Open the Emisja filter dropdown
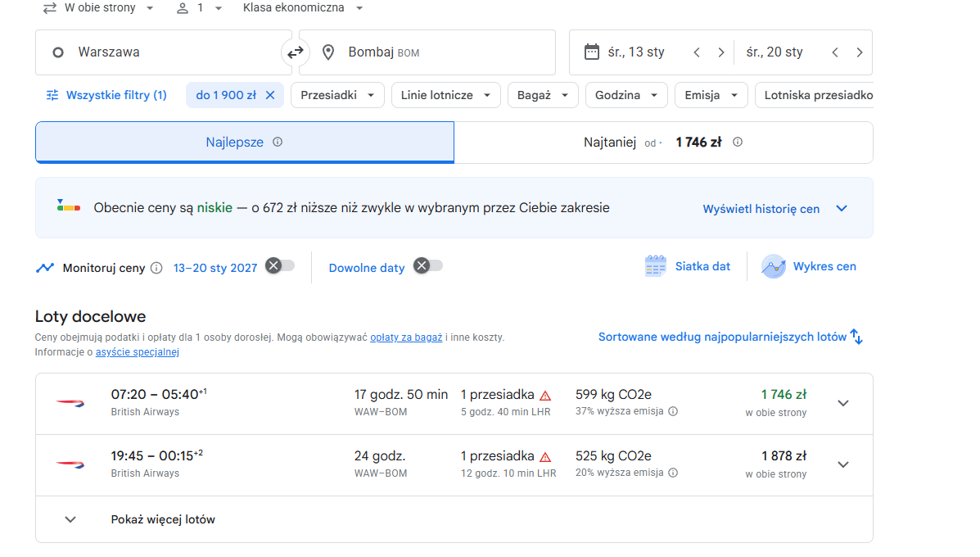 711,95
